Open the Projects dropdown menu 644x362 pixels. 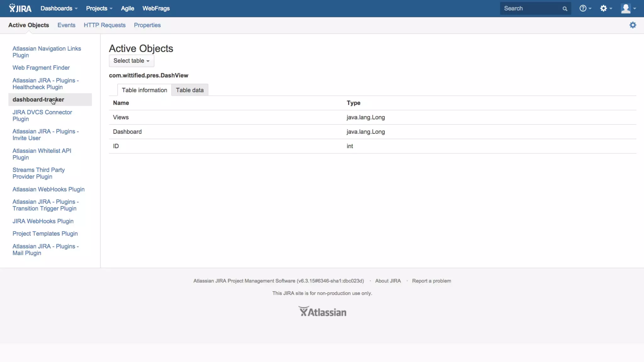pos(99,8)
